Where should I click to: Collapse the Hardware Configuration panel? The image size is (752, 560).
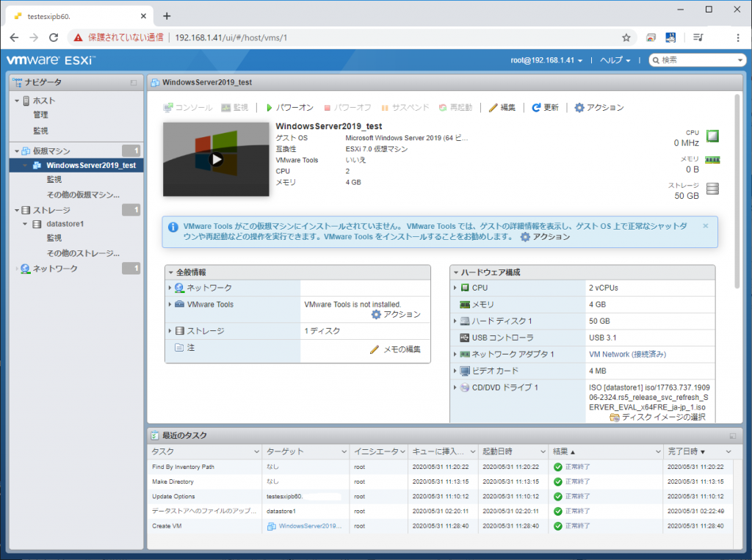(x=456, y=272)
